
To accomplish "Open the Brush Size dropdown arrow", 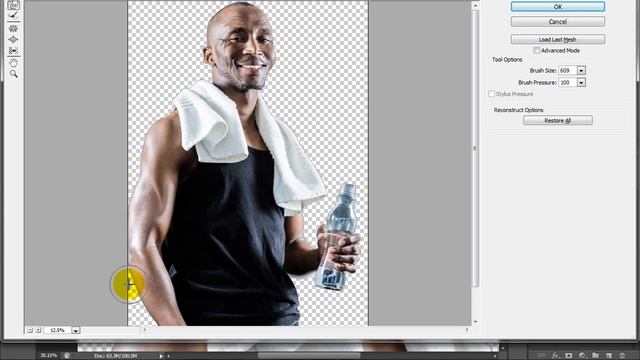I will 581,71.
